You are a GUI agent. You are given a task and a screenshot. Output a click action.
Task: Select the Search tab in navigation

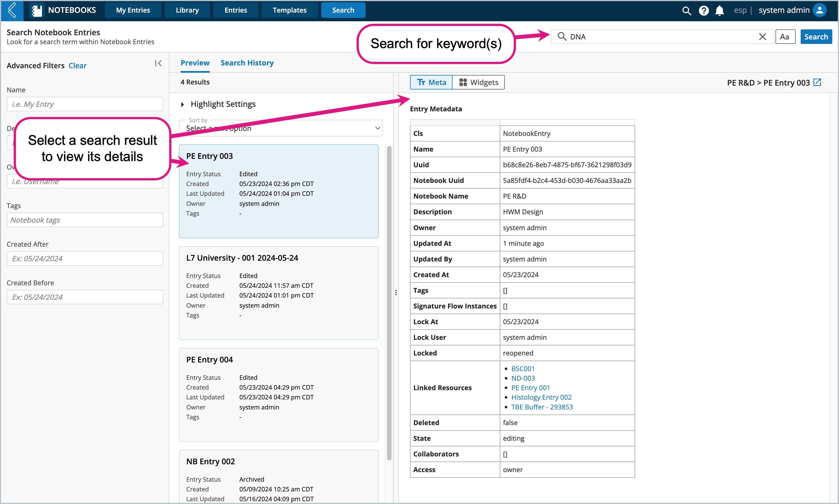(x=343, y=10)
